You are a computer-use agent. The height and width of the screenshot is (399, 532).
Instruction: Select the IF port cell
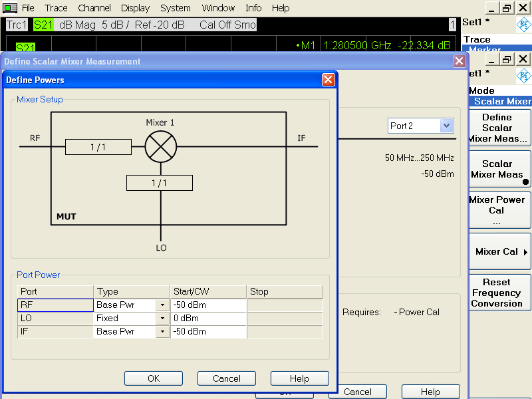click(55, 331)
